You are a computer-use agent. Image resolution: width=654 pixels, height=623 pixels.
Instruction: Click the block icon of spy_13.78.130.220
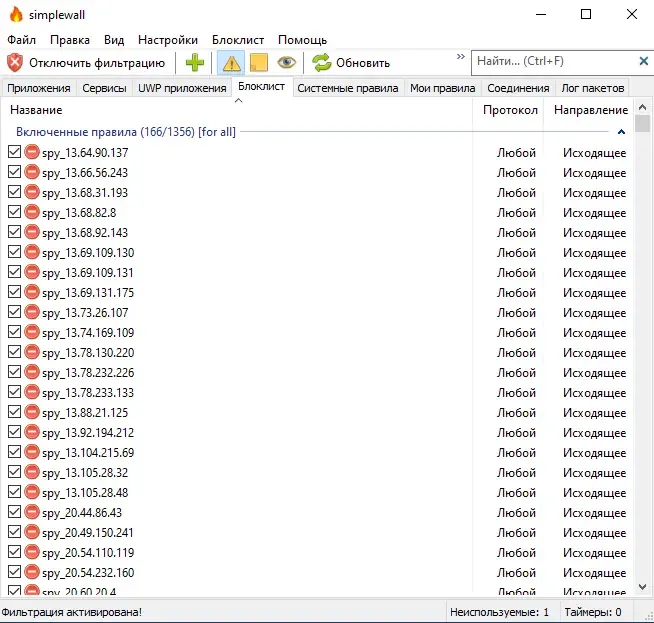tap(32, 352)
